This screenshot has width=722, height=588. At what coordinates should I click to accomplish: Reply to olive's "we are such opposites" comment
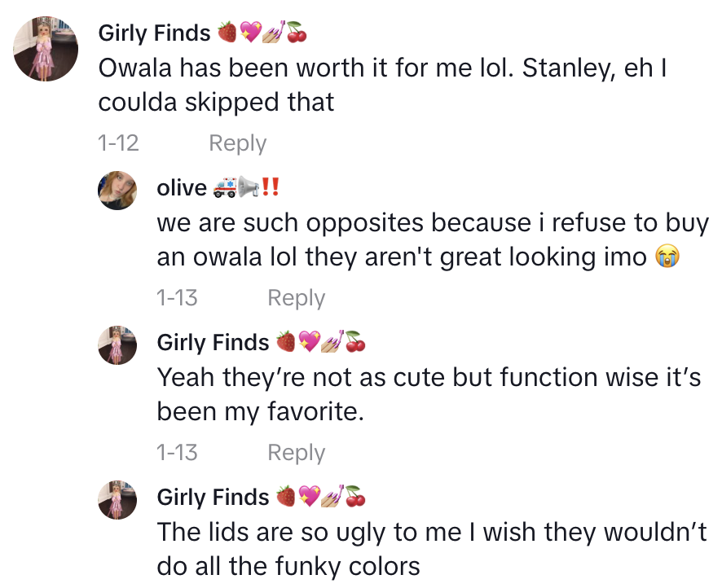(x=296, y=298)
